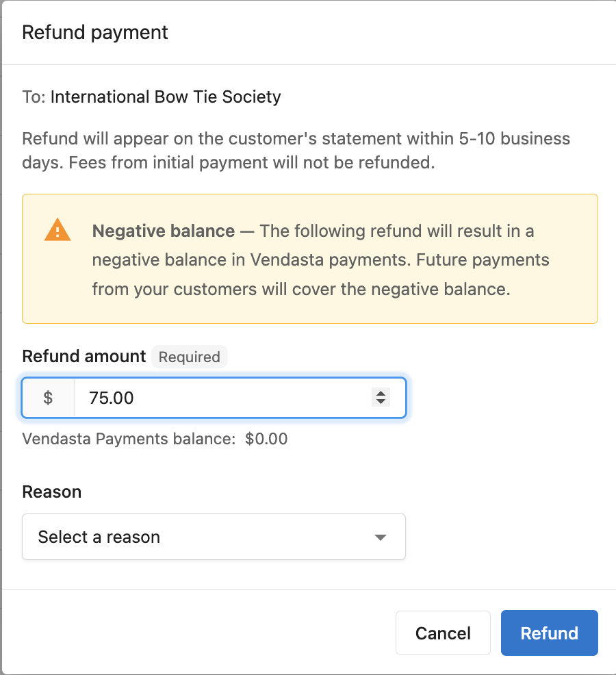616x675 pixels.
Task: Click the Reason dropdown caret arrow
Action: click(380, 537)
